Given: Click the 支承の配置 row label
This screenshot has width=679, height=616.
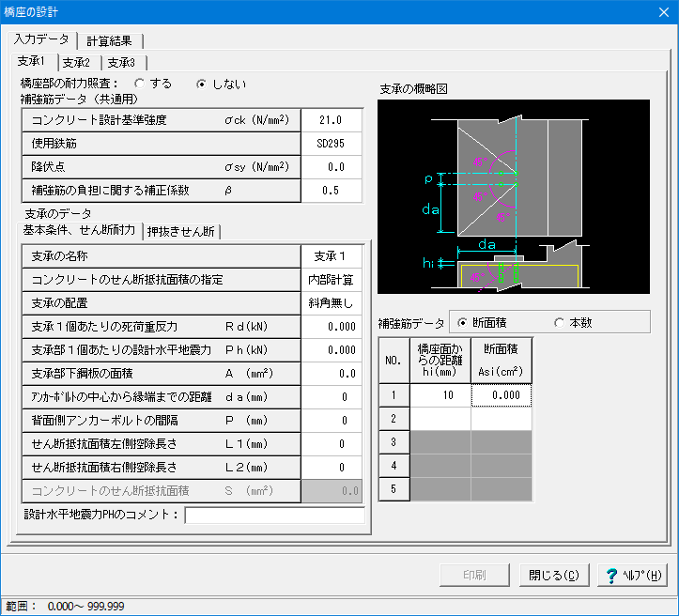Looking at the screenshot, I should 162,303.
